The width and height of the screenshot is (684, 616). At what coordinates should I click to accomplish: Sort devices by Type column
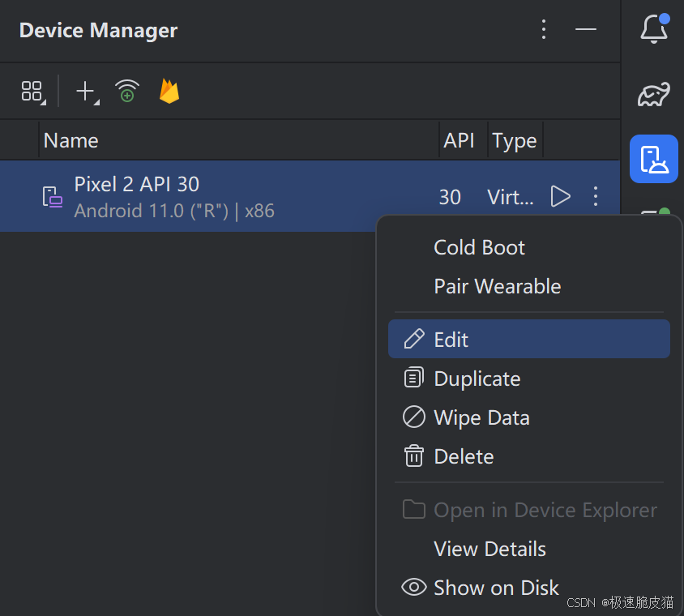(515, 140)
